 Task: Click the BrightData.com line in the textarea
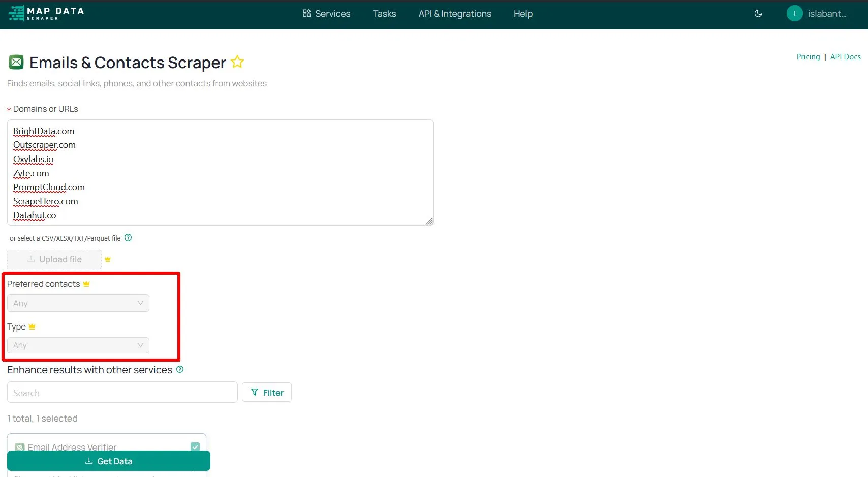[44, 131]
